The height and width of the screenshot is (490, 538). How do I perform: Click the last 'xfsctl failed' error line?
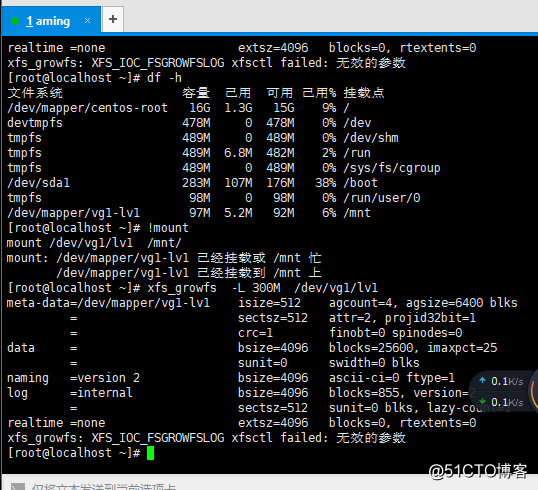pos(206,438)
